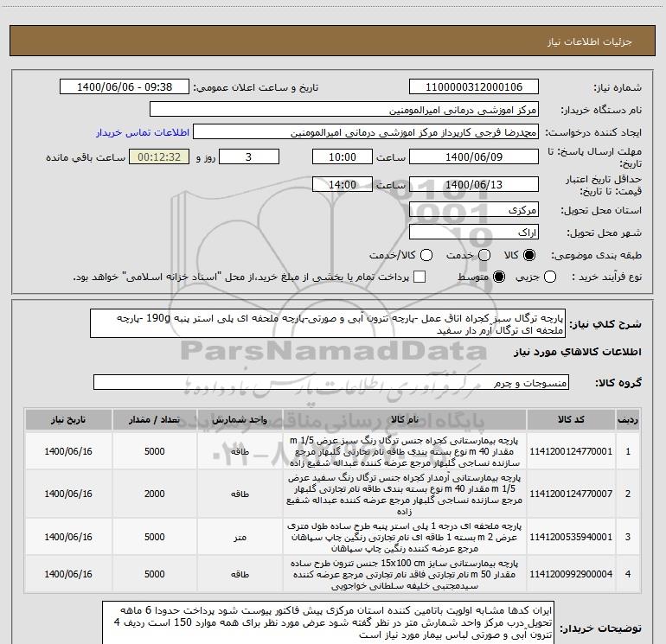Select the کالا/خدمت radio button
This screenshot has height=644, width=666.
(426, 255)
